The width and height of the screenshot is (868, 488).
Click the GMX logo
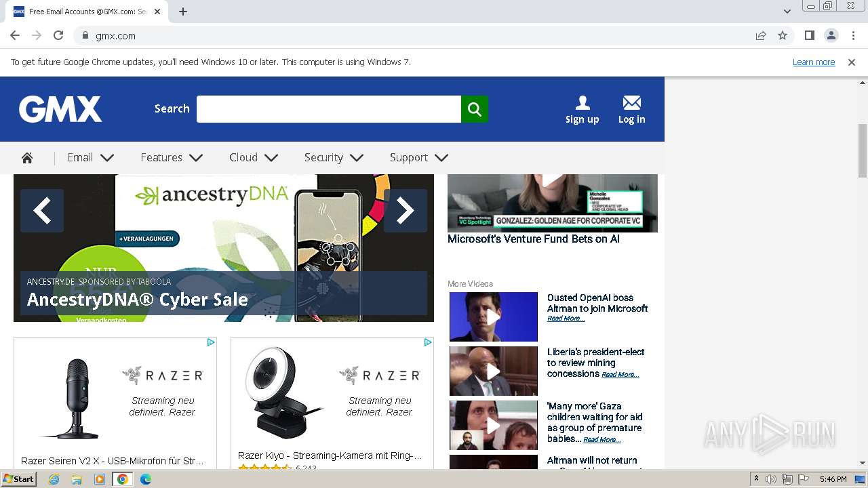(x=60, y=109)
